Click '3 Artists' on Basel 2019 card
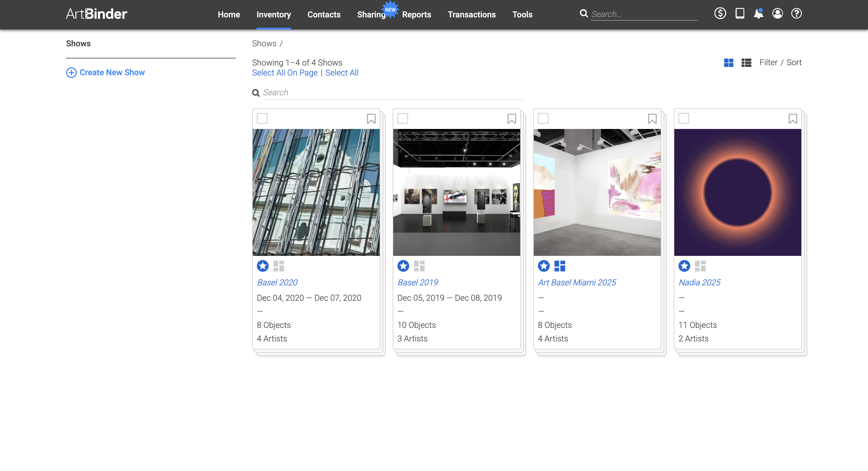This screenshot has height=471, width=868. [412, 338]
